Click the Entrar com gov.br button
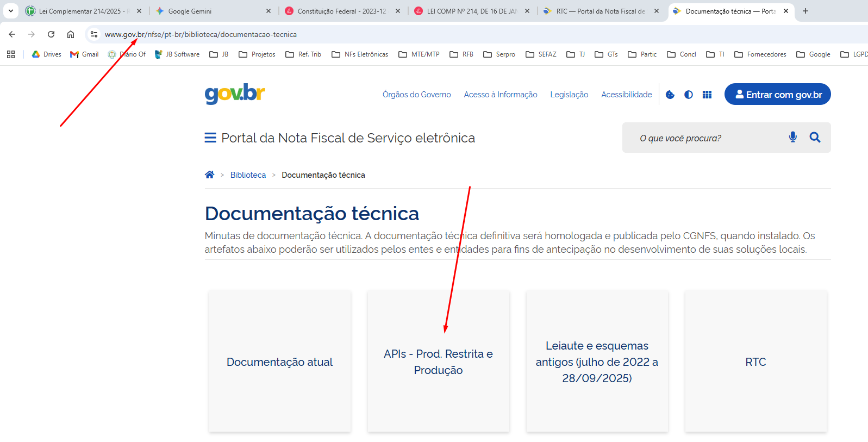The width and height of the screenshot is (868, 442). coord(777,95)
